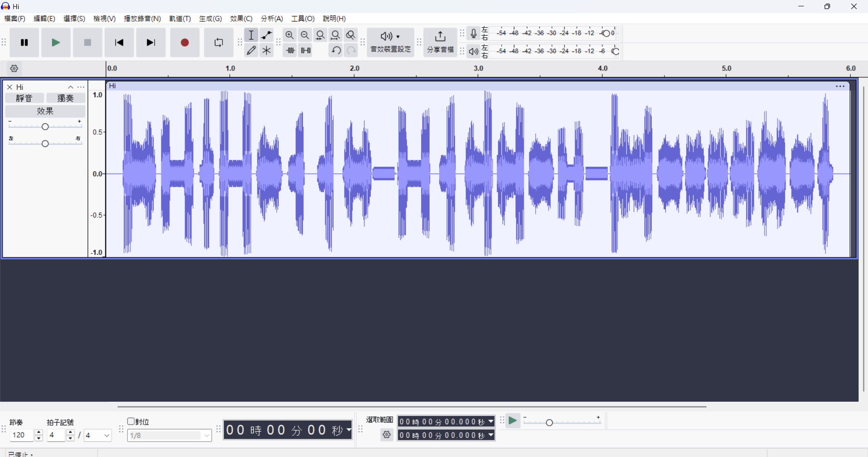This screenshot has width=868, height=457.
Task: Click the Zoom Out magnifier
Action: coord(305,35)
